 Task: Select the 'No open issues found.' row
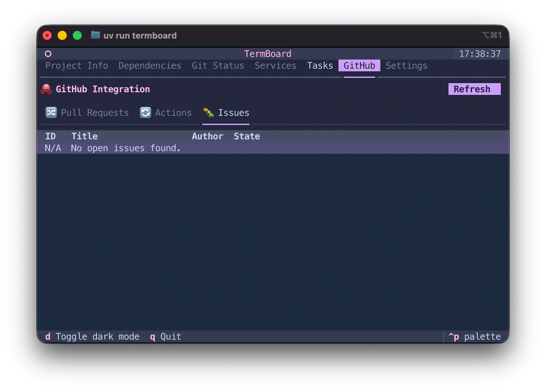click(x=273, y=148)
